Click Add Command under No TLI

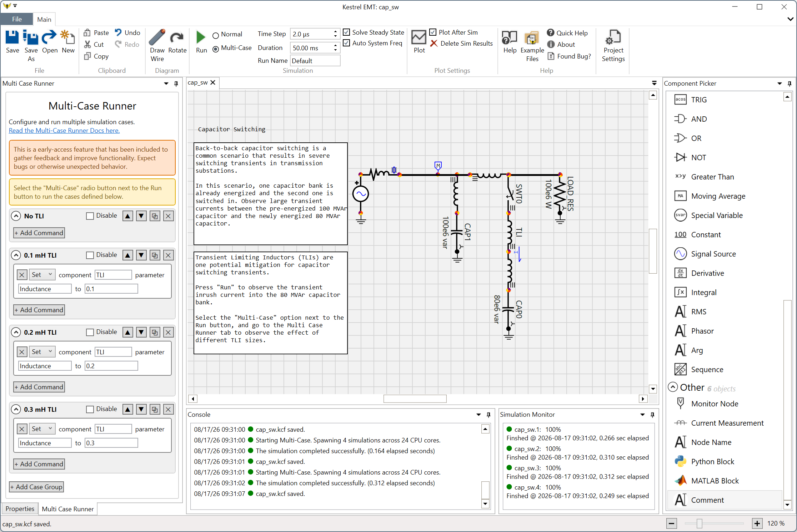[x=39, y=233]
